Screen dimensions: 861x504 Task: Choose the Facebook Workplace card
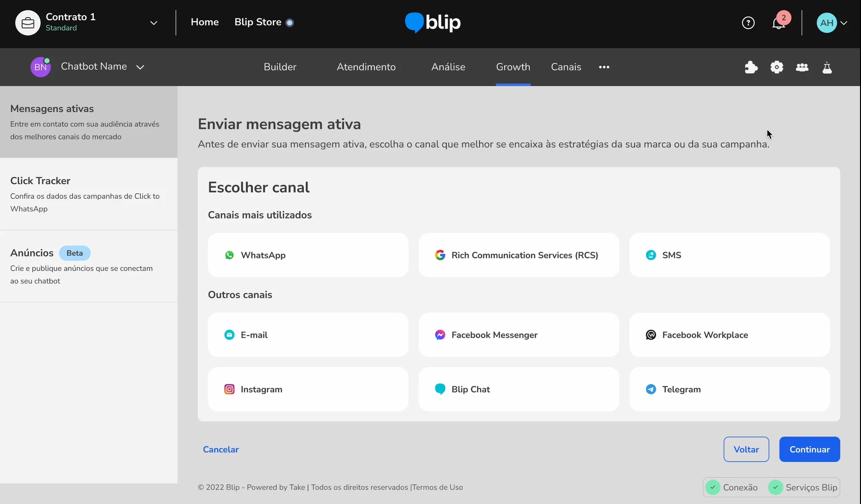coord(729,335)
